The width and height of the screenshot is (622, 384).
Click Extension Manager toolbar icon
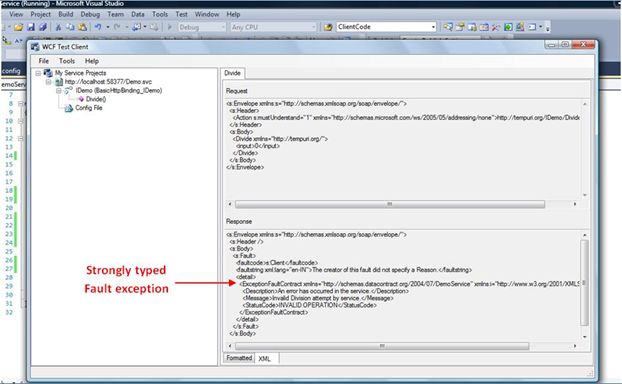point(520,27)
